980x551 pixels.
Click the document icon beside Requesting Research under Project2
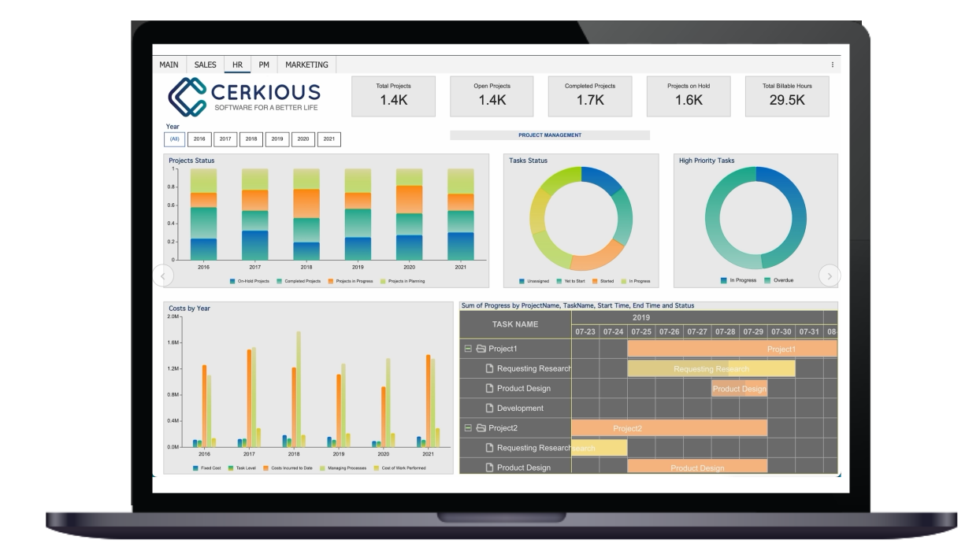pos(489,447)
